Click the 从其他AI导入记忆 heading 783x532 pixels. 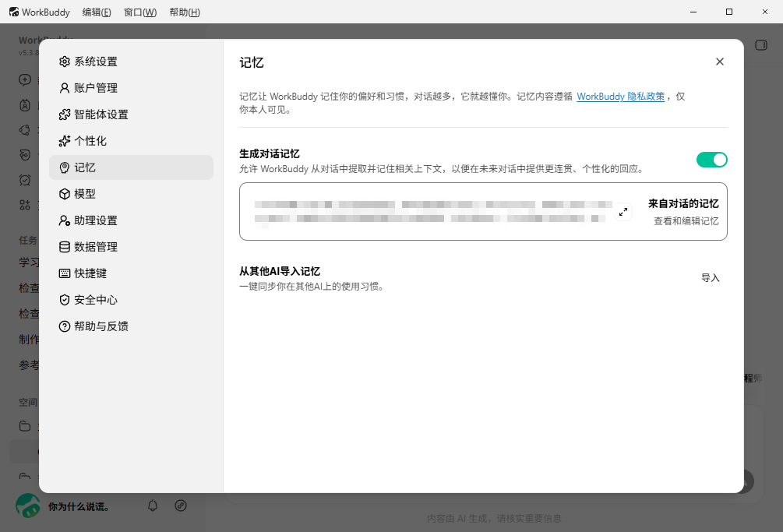pos(280,271)
